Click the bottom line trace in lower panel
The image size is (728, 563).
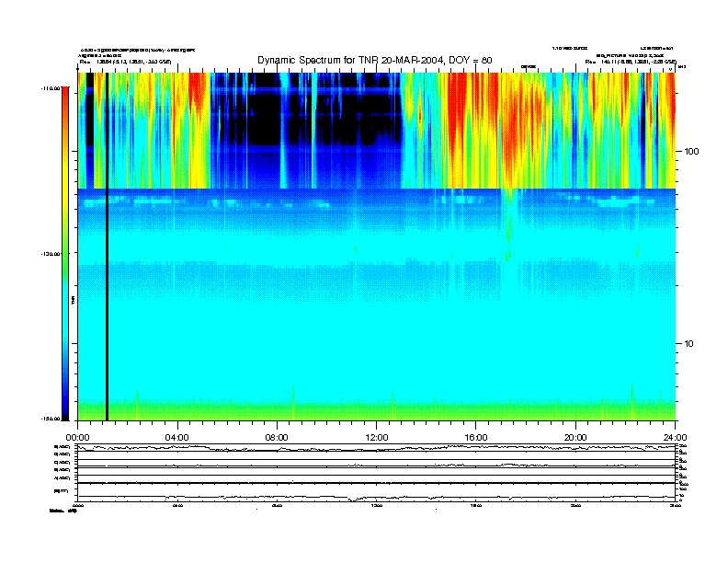(376, 498)
